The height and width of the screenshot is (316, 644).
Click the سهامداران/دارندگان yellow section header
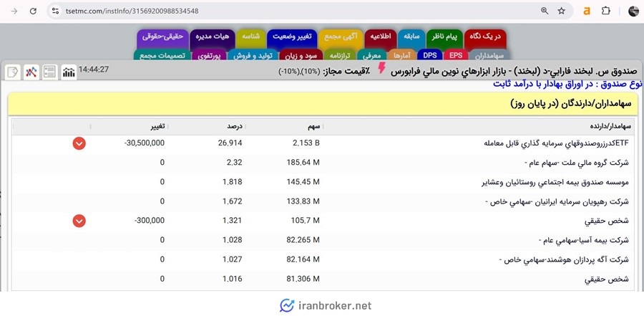click(x=324, y=104)
